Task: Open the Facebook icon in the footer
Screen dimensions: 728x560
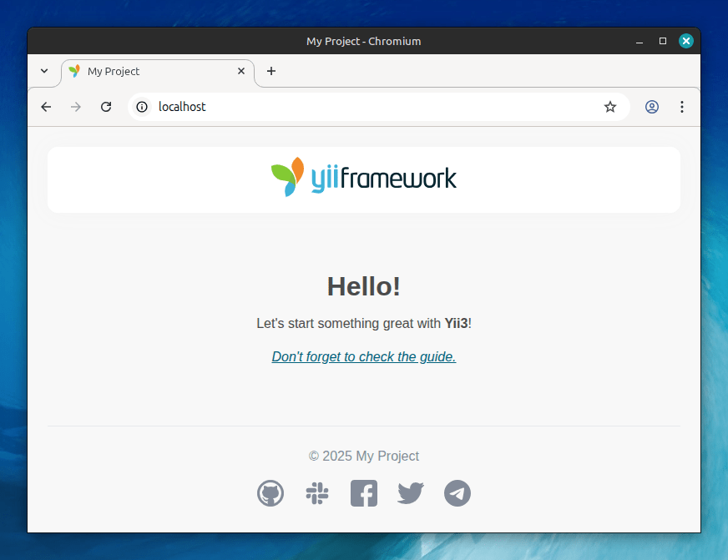Action: point(364,493)
